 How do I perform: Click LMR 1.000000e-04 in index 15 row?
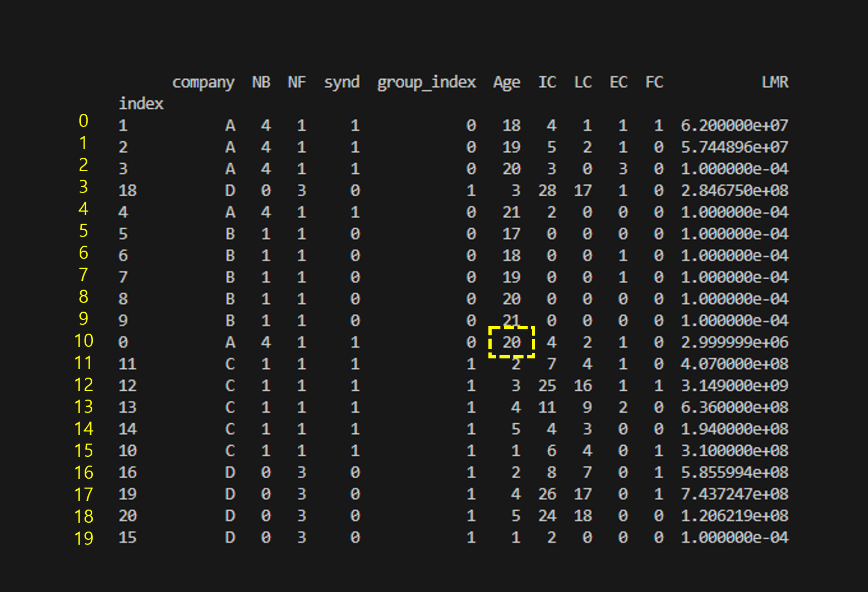pyautogui.click(x=735, y=537)
